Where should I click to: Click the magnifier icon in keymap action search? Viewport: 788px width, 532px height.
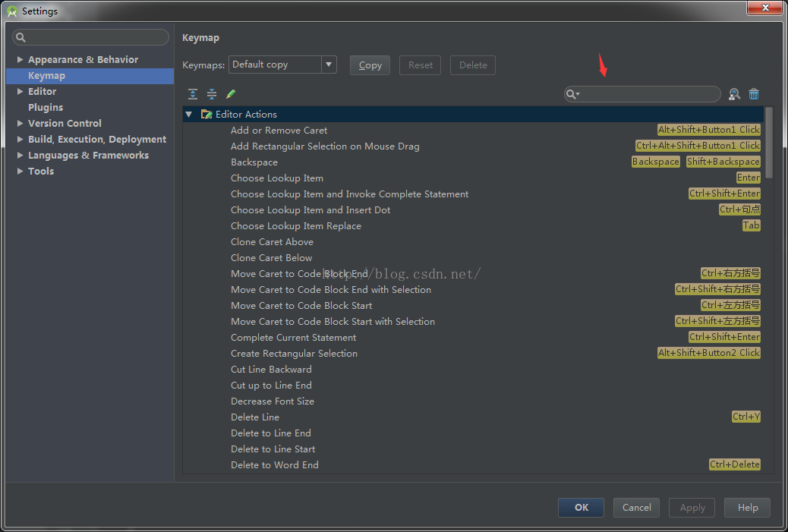pyautogui.click(x=572, y=94)
